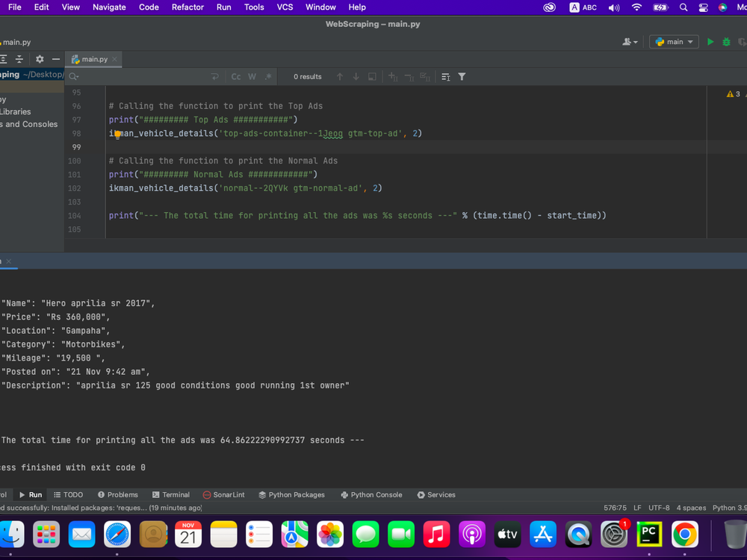Open project panel settings gear icon
Image resolution: width=747 pixels, height=560 pixels.
[x=39, y=59]
